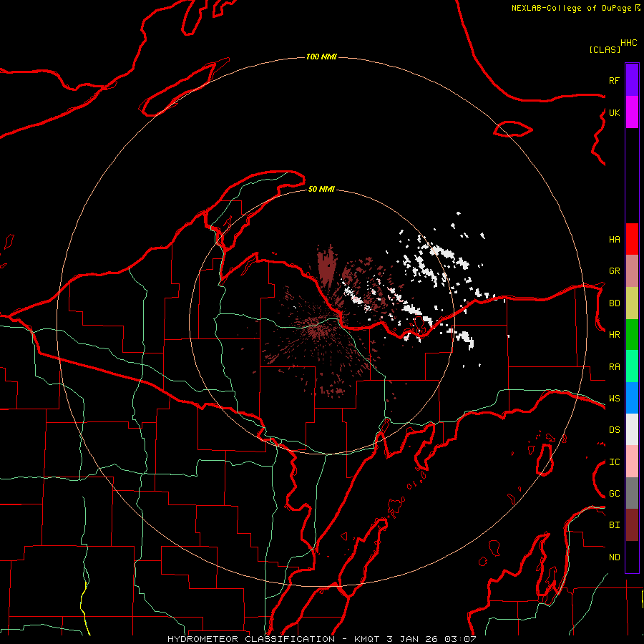Click the HHC product label
This screenshot has height=644, width=644.
pyautogui.click(x=629, y=43)
